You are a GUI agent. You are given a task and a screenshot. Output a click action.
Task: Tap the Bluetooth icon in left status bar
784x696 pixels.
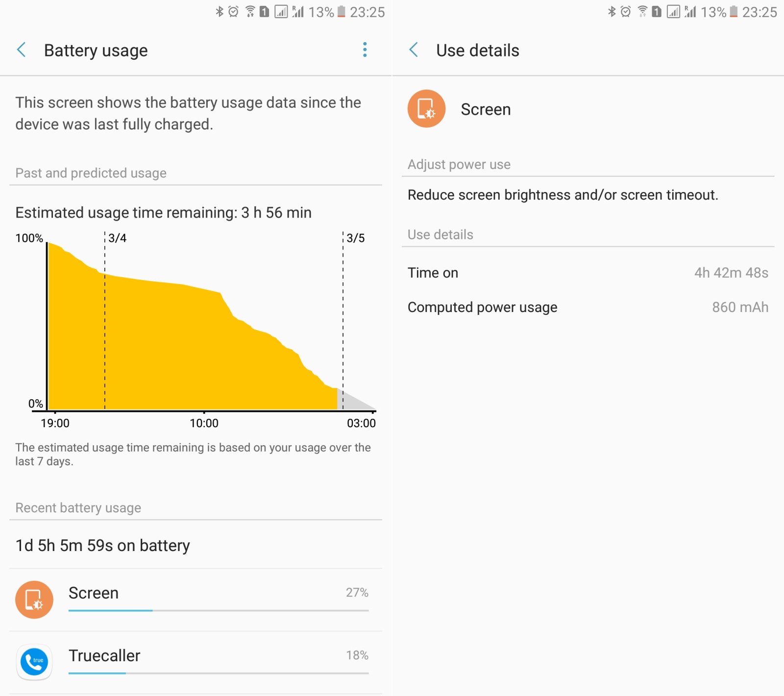point(220,11)
